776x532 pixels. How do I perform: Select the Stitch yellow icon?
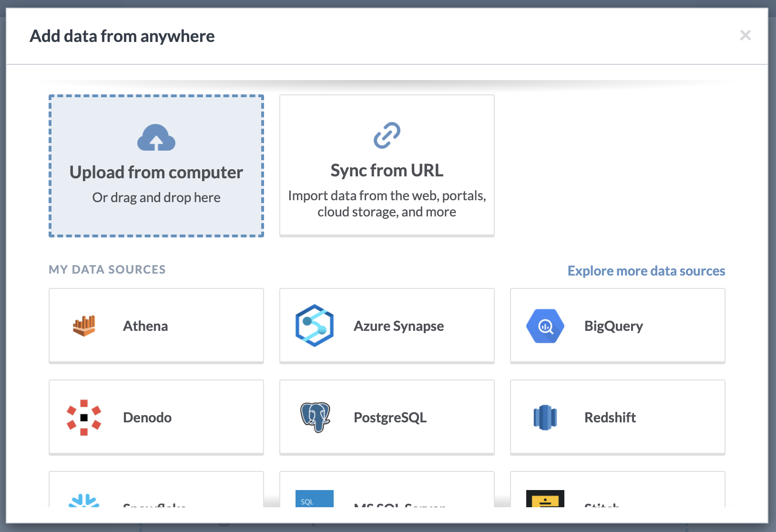click(545, 499)
